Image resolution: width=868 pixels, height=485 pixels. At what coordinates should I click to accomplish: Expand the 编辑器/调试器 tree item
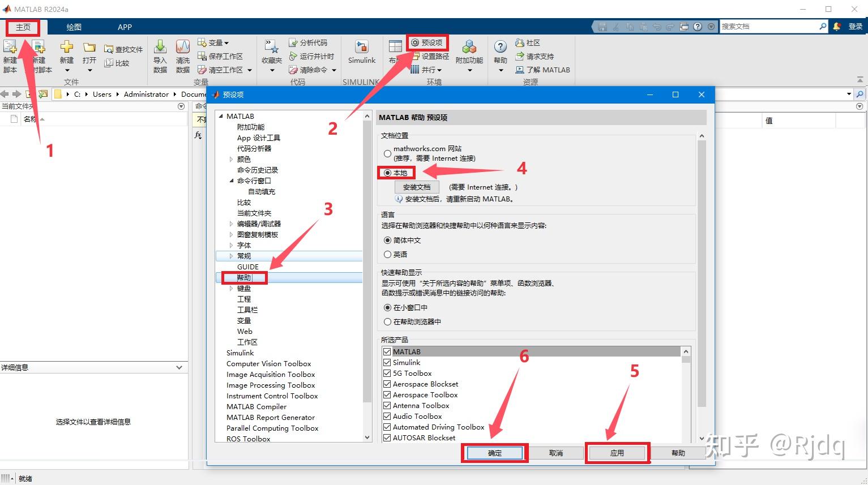[232, 223]
